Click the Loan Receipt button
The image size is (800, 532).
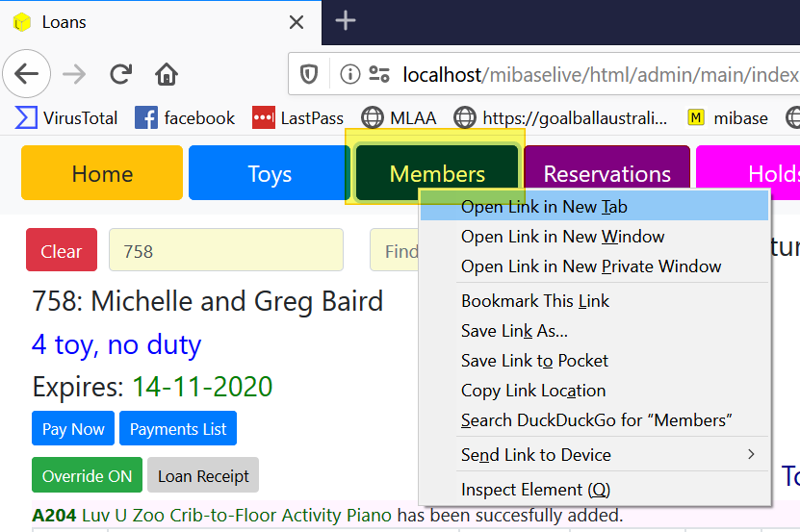click(x=203, y=475)
